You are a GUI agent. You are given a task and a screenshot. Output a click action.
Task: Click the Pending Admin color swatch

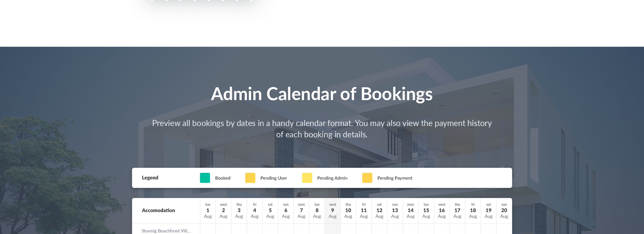pyautogui.click(x=307, y=178)
